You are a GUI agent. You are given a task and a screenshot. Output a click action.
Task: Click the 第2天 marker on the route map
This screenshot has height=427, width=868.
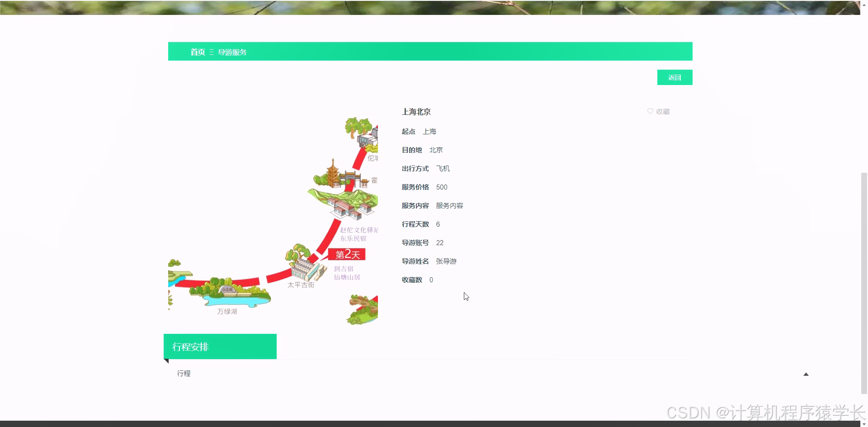coord(347,254)
